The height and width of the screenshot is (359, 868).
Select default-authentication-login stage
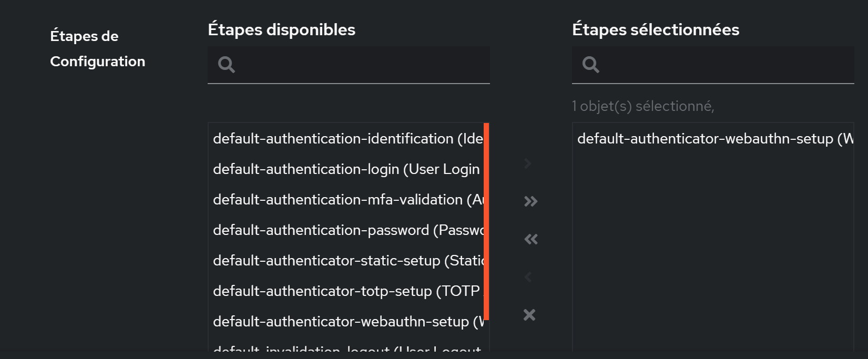point(346,169)
